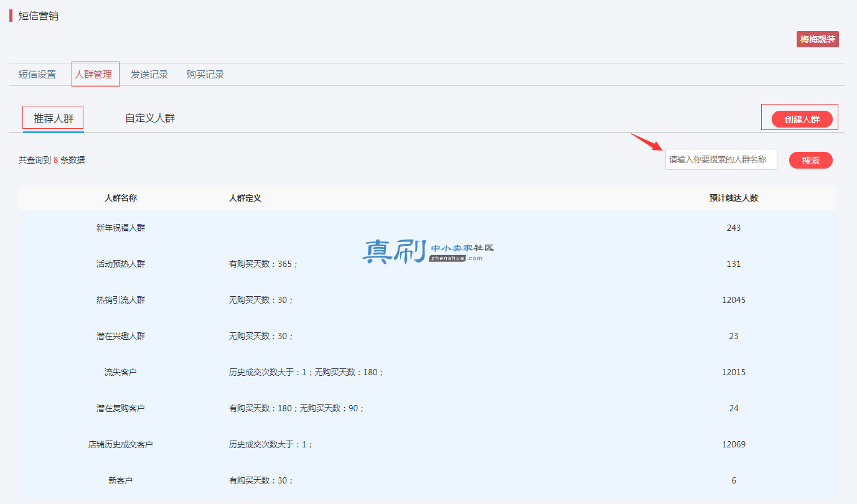Screen dimensions: 857x504
Task: Click reach count 12045
Action: tap(734, 300)
